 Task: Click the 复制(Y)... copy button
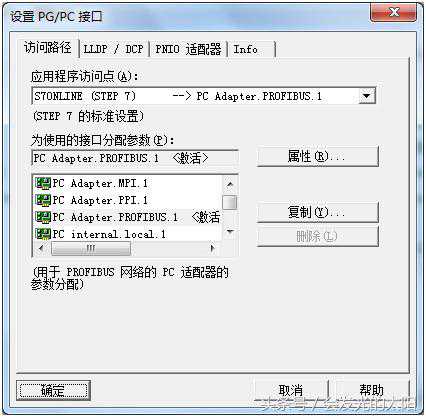pyautogui.click(x=318, y=212)
